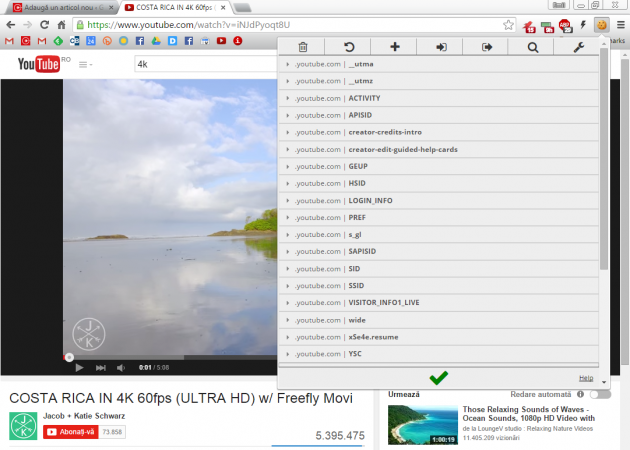The height and width of the screenshot is (450, 630).
Task: Open Those Relaxing Sounds of Waves video
Action: [529, 414]
